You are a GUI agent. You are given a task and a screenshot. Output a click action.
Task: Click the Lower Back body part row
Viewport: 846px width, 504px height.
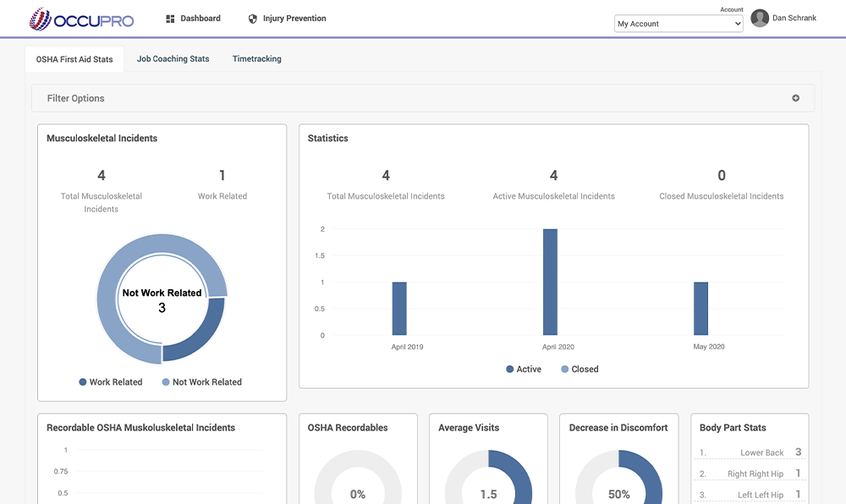tap(750, 452)
